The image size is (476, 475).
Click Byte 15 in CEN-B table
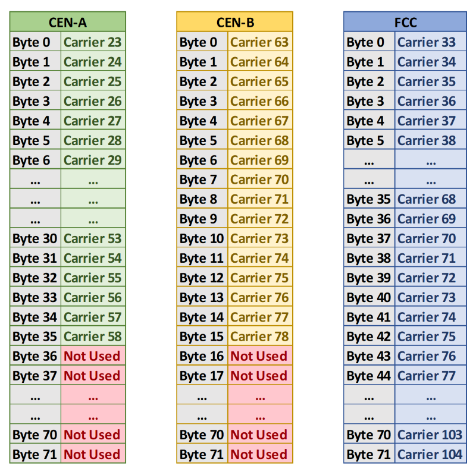tap(202, 336)
